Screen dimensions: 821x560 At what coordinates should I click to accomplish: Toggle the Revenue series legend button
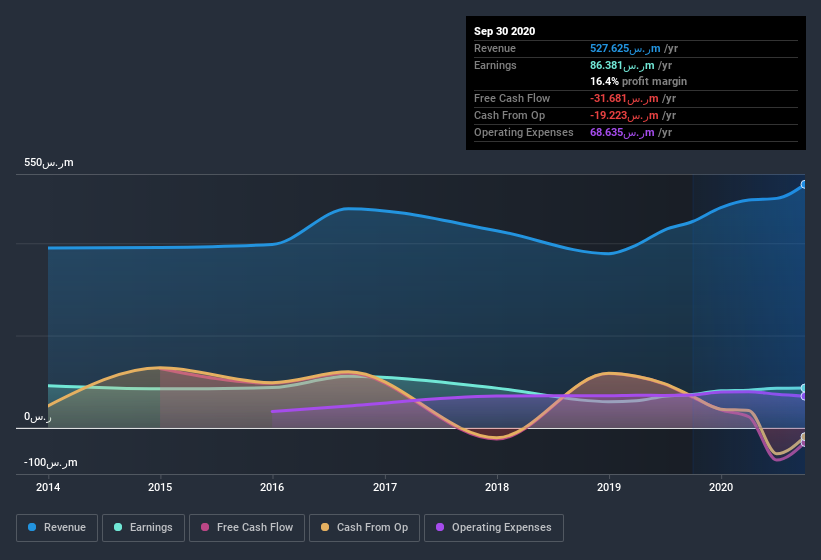coord(57,528)
